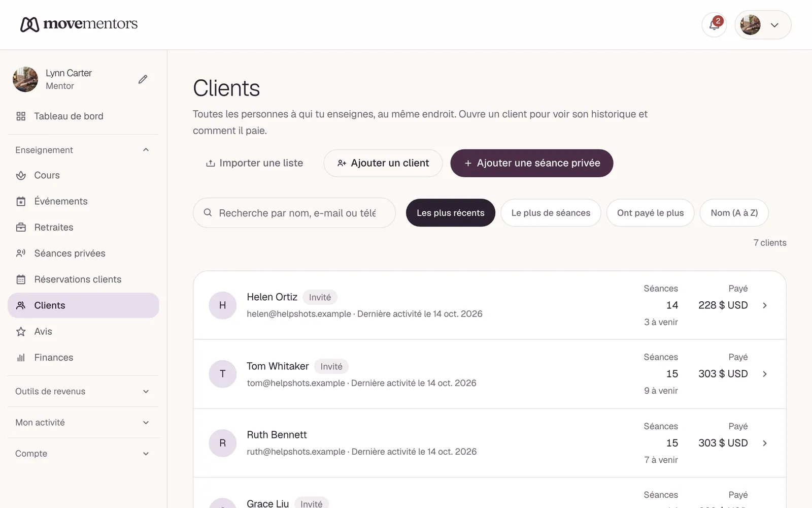812x508 pixels.
Task: Click the Finances bar chart icon
Action: point(21,358)
